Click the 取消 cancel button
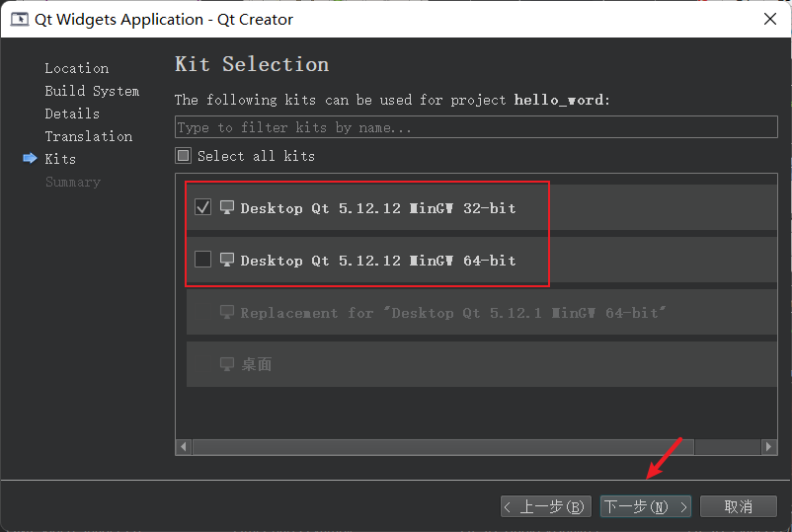792x532 pixels. click(738, 506)
